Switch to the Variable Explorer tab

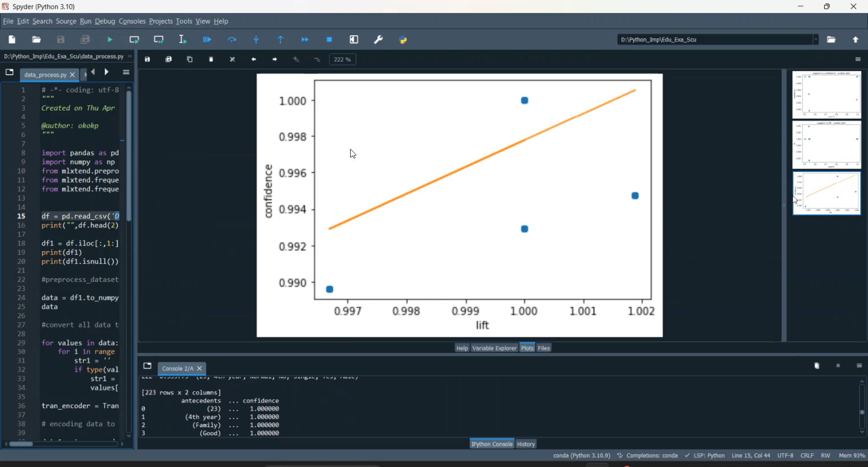494,348
